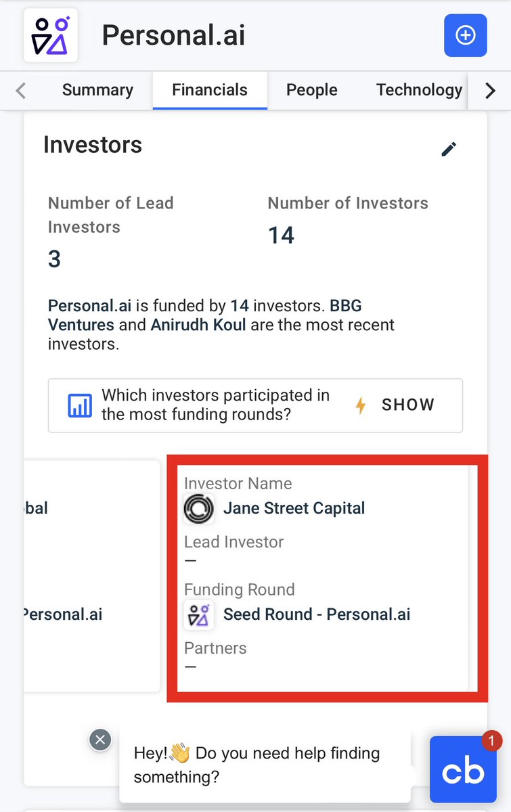Image resolution: width=511 pixels, height=812 pixels.
Task: Open the Anirudh Koul investor link
Action: pos(199,325)
